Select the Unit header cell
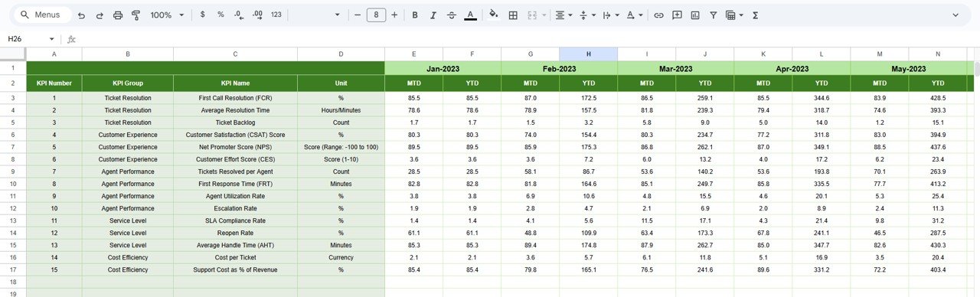The image size is (980, 297). (341, 83)
